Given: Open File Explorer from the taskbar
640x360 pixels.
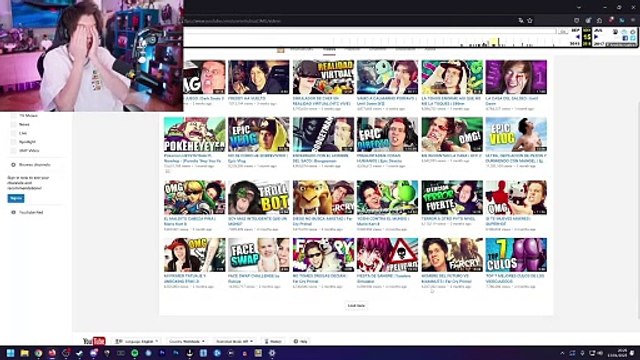Looking at the screenshot, I should 24,353.
